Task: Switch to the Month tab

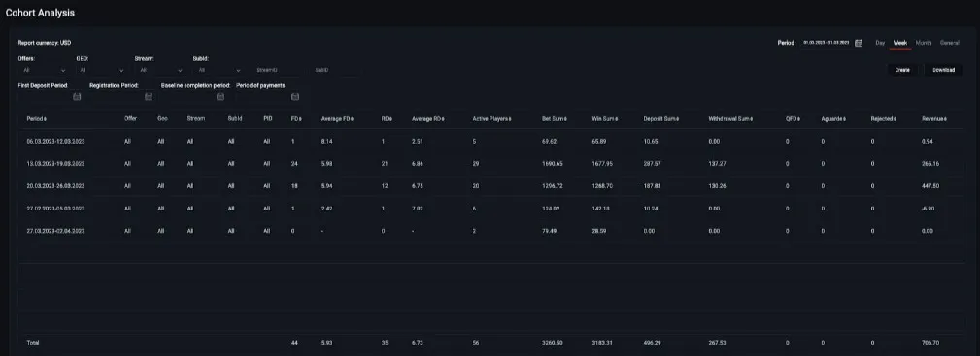Action: coord(923,43)
